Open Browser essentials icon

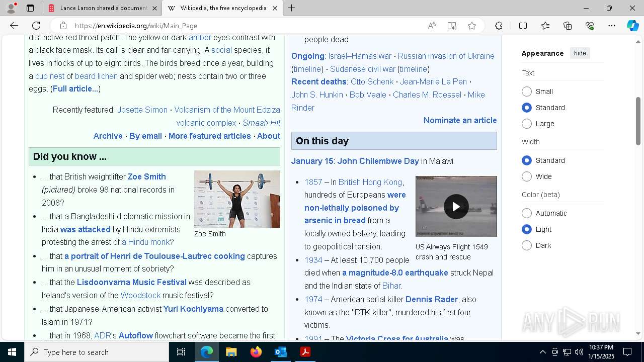tap(590, 26)
